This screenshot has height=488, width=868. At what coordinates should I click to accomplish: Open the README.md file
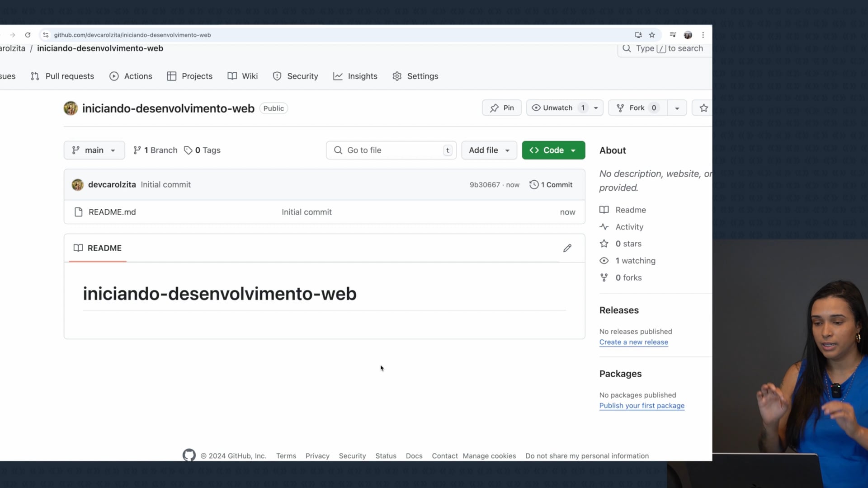112,212
